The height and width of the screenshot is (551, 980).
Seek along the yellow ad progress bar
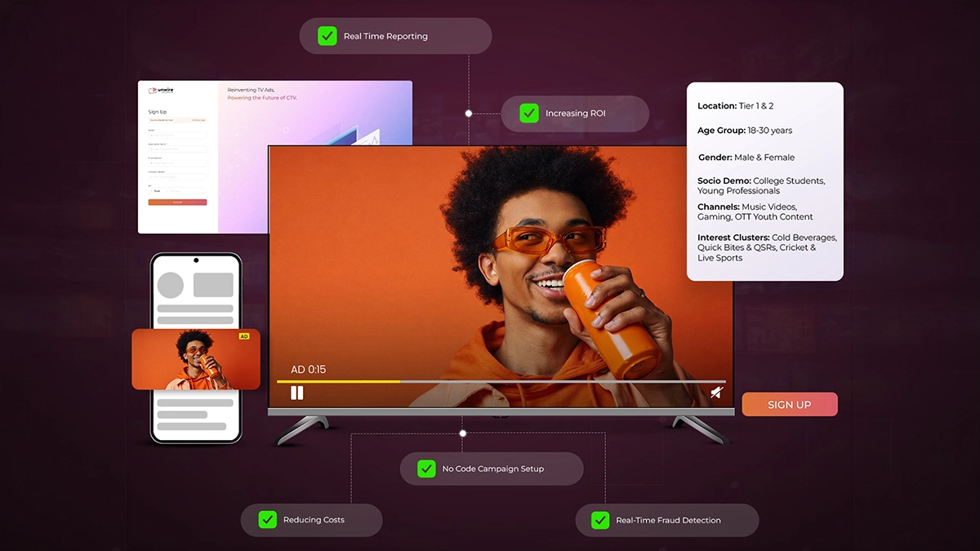pyautogui.click(x=501, y=381)
